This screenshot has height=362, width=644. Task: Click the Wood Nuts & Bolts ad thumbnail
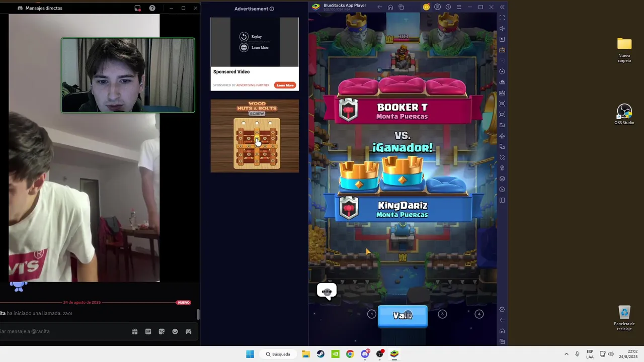(x=255, y=136)
